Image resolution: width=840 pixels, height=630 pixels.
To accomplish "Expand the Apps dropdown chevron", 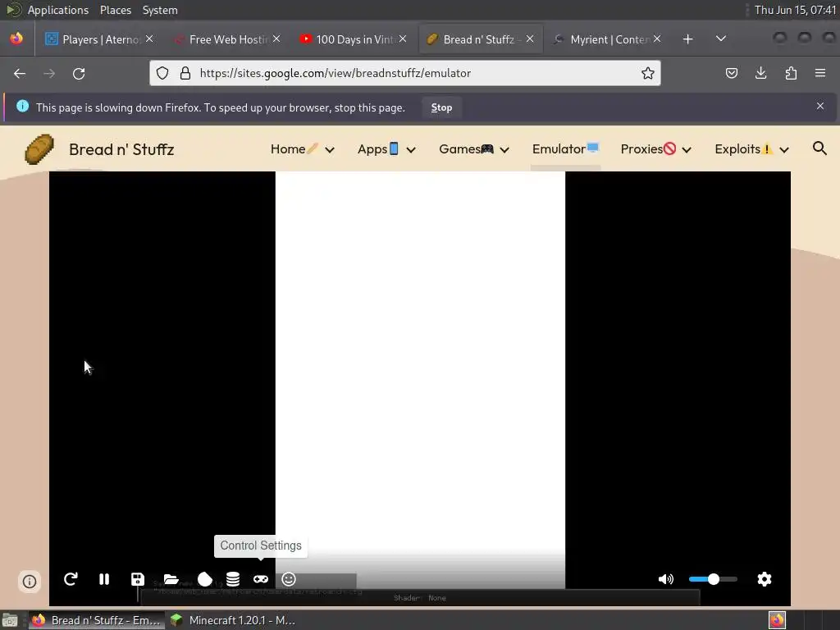I will point(411,150).
